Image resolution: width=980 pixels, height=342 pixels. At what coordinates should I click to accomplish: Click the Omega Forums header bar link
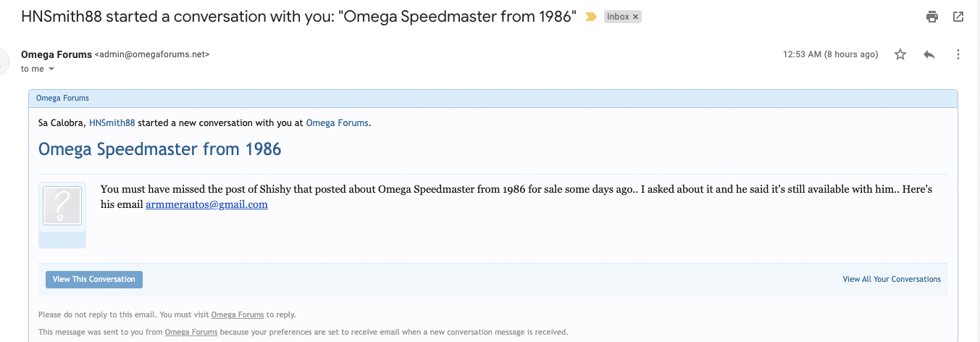click(x=62, y=98)
